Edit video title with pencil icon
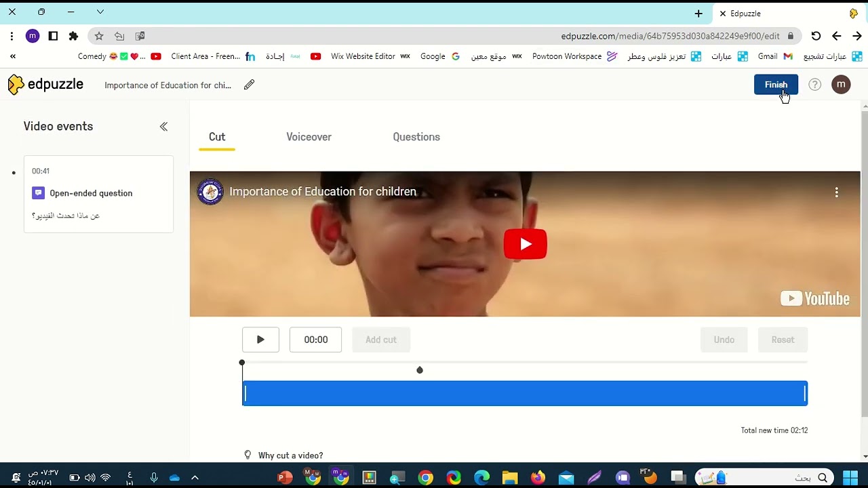868x488 pixels. pyautogui.click(x=250, y=85)
